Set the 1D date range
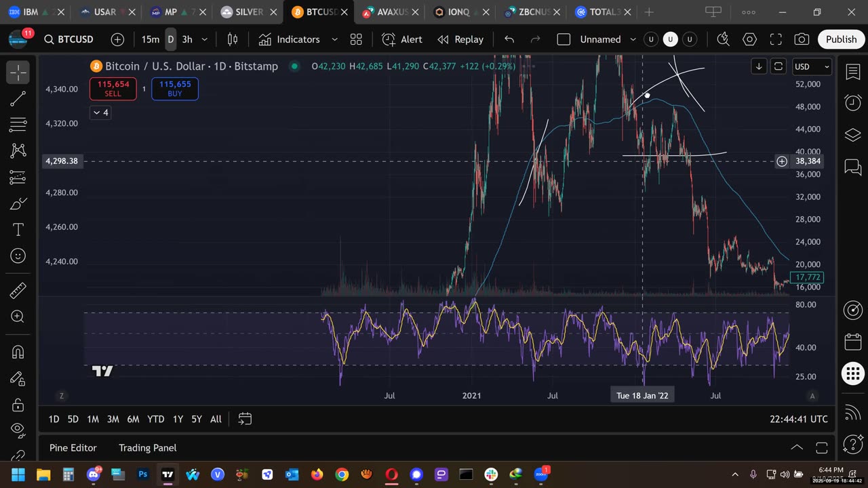Viewport: 868px width, 488px height. pyautogui.click(x=54, y=419)
